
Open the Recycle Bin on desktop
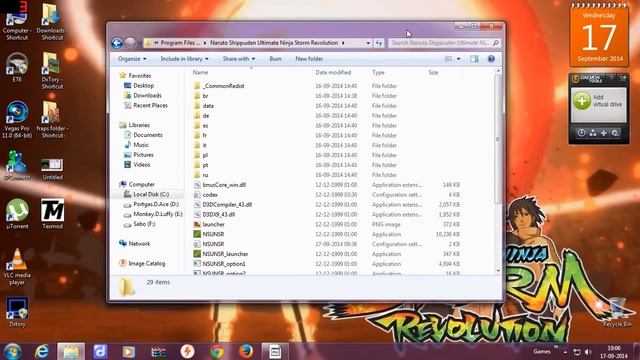[x=617, y=312]
